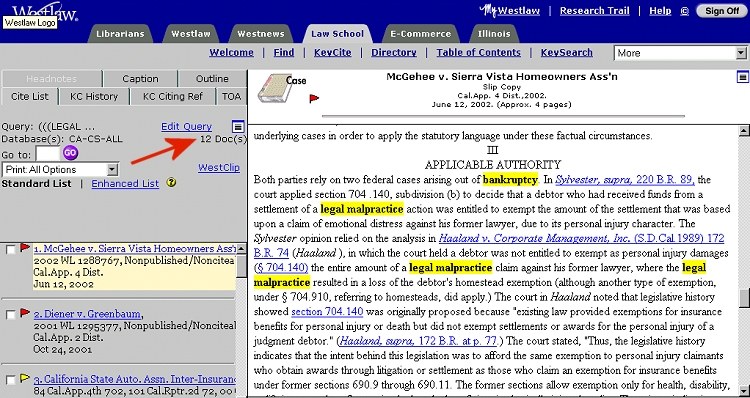Screen dimensions: 750x398
Task: Check the box for Diener v. Greenbaum
Action: pos(11,315)
